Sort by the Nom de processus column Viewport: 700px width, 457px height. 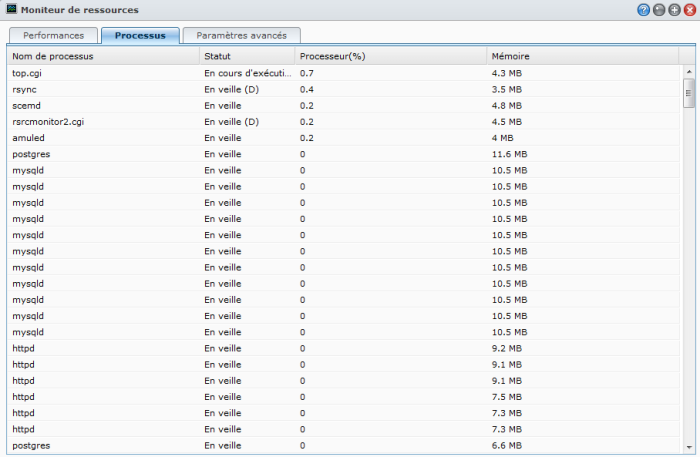[100, 56]
